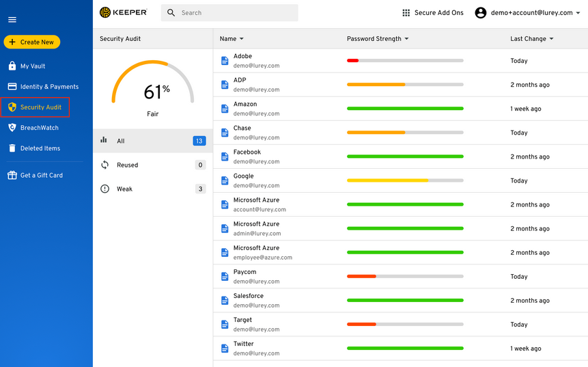Screen dimensions: 588x367
Task: Show All audit records filter
Action: tap(153, 141)
